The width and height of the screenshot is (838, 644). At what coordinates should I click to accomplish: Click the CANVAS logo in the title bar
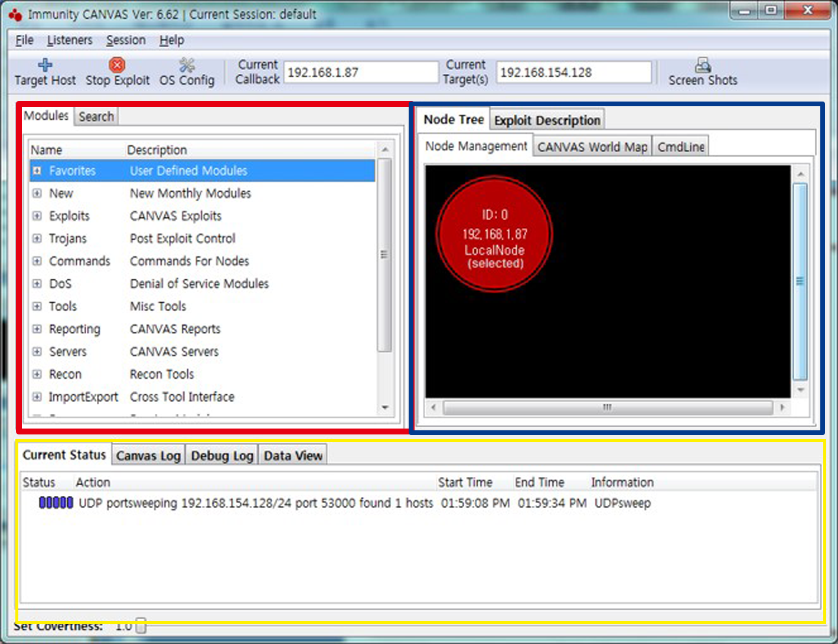[x=16, y=15]
